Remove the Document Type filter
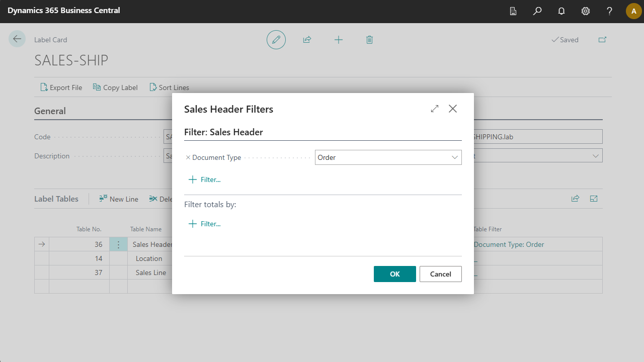Viewport: 644px width, 362px height. pos(188,157)
